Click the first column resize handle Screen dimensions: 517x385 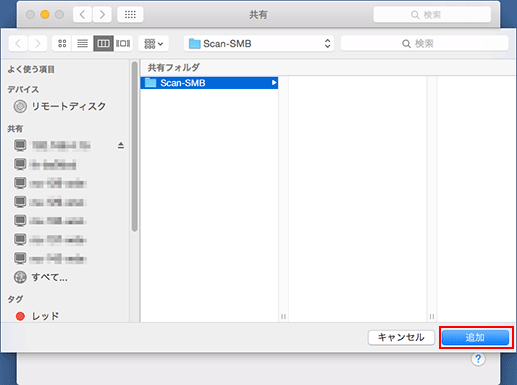pyautogui.click(x=283, y=316)
